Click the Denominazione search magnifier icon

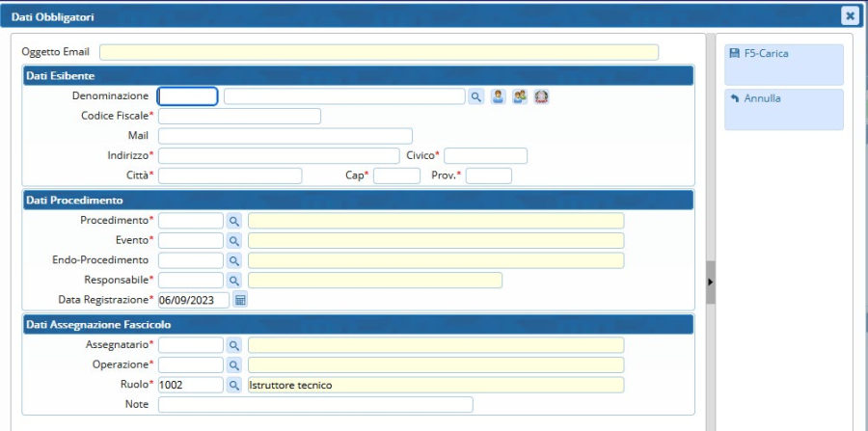coord(476,96)
